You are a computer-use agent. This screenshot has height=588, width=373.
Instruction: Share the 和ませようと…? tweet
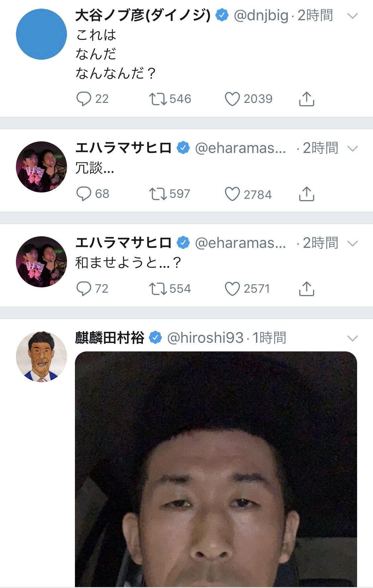[306, 289]
